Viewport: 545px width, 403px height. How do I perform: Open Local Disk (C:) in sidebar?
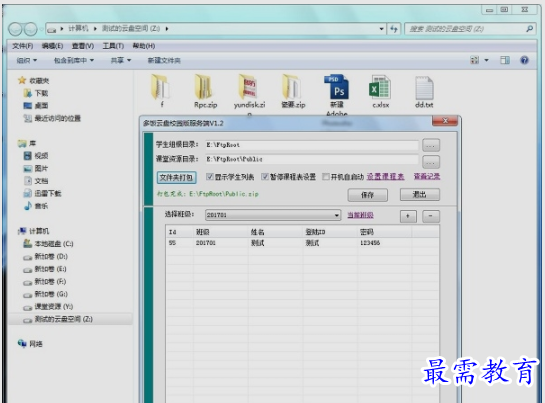click(x=48, y=244)
